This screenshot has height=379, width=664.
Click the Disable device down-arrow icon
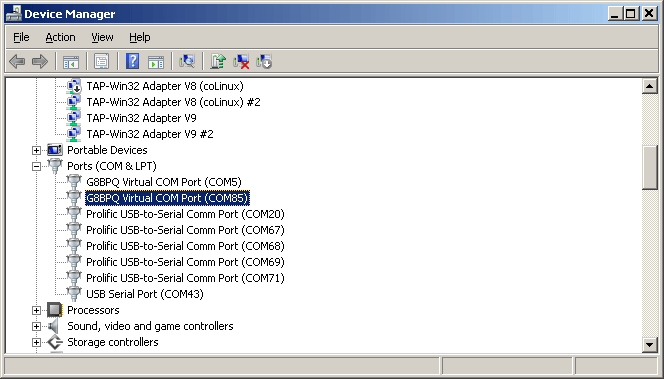coord(264,62)
